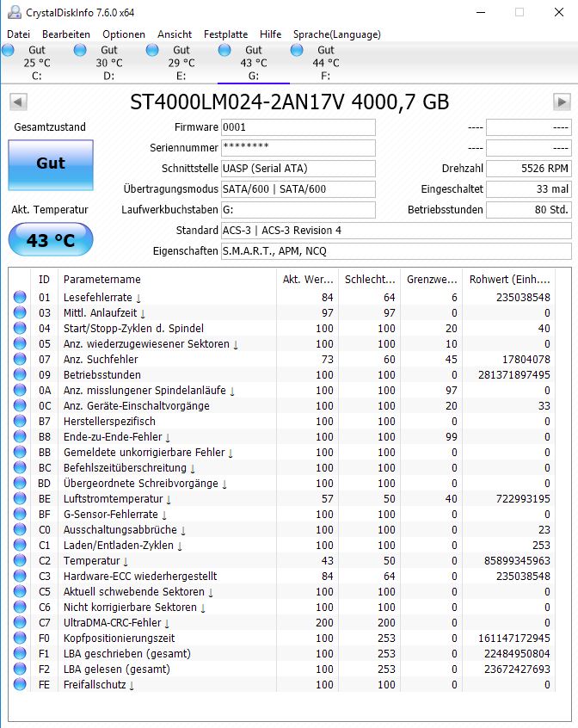This screenshot has height=728, width=578.
Task: Click status icon of Aktuell schwebende Sektoren row
Action: pos(20,591)
